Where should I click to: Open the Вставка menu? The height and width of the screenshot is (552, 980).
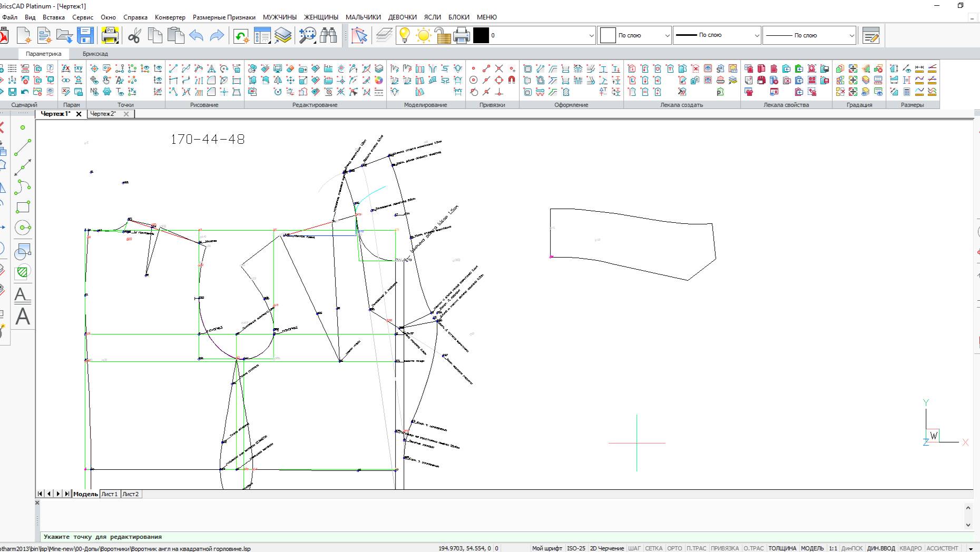click(x=54, y=17)
